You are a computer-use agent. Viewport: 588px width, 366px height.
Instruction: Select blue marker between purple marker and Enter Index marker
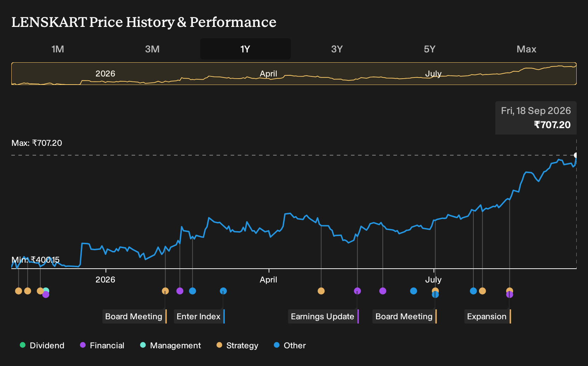tap(192, 291)
